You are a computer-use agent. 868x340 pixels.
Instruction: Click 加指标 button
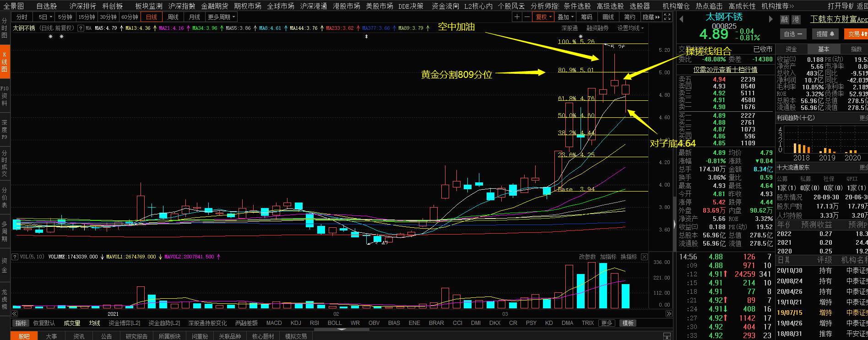pos(608,257)
